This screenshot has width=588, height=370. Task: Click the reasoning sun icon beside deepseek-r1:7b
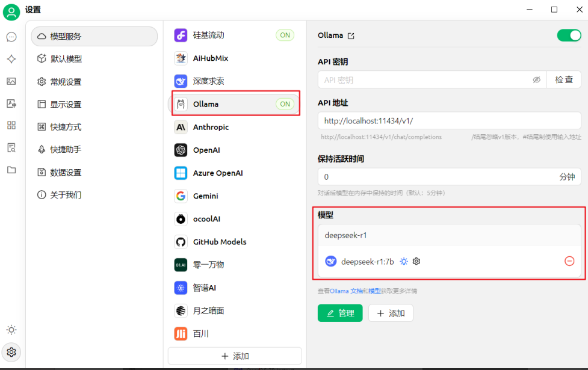403,261
